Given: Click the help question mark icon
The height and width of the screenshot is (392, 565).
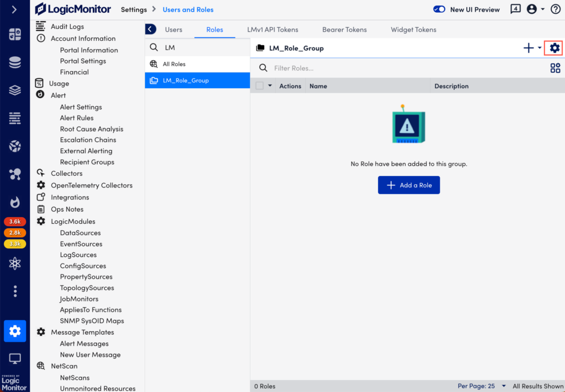Looking at the screenshot, I should (555, 9).
